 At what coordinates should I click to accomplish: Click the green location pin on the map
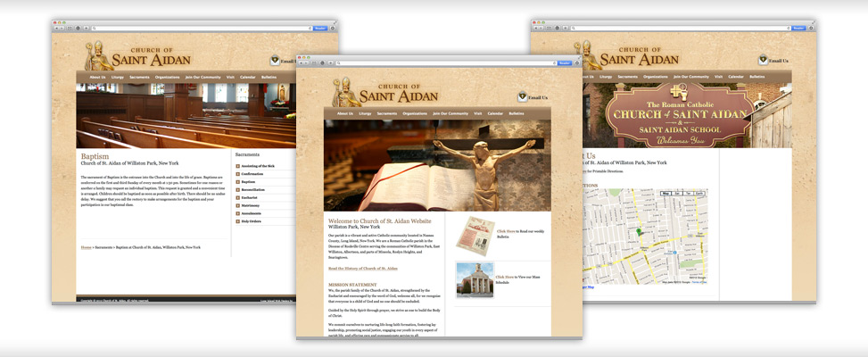638,232
